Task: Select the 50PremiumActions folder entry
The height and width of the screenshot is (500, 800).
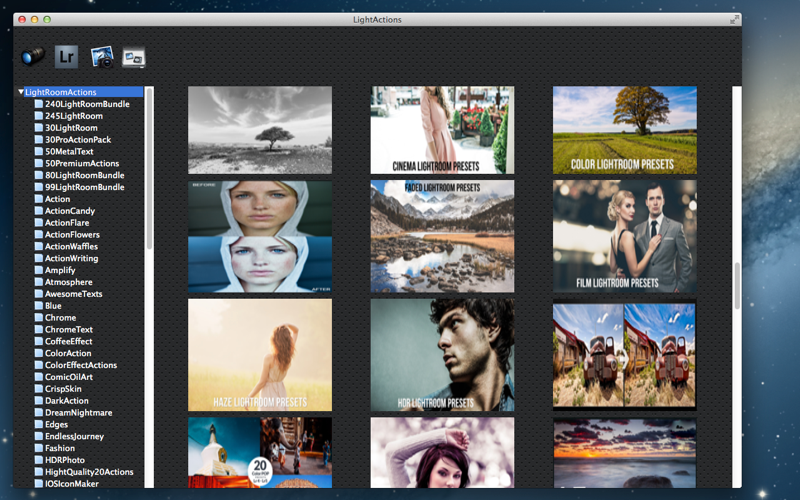Action: [x=82, y=163]
